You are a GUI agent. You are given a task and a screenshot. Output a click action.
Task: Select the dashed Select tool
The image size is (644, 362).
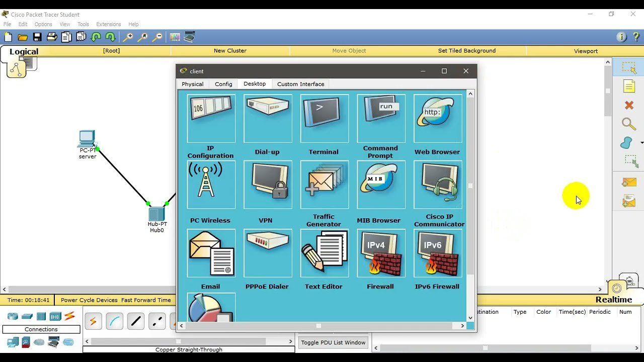point(629,68)
